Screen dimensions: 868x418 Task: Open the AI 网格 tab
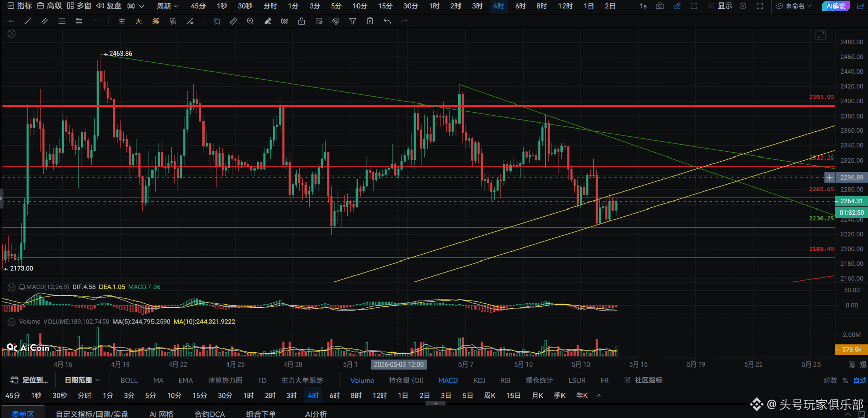pyautogui.click(x=161, y=414)
